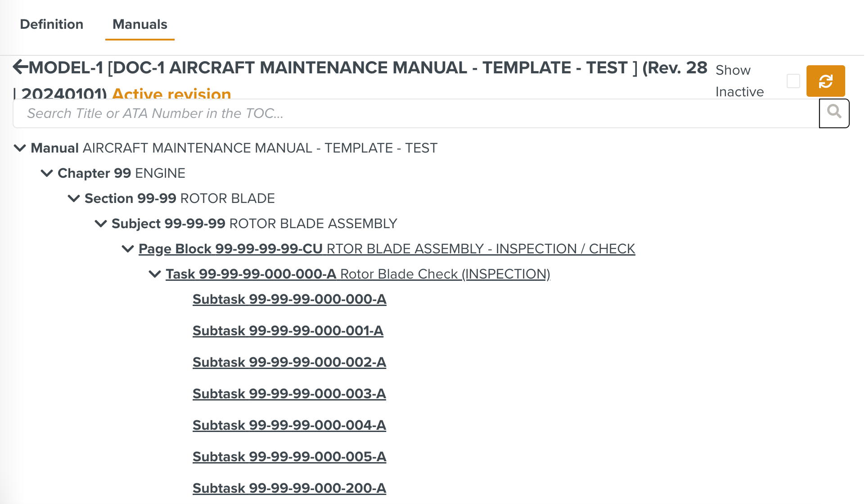This screenshot has width=865, height=504.
Task: Click the orange refresh icon
Action: point(826,81)
